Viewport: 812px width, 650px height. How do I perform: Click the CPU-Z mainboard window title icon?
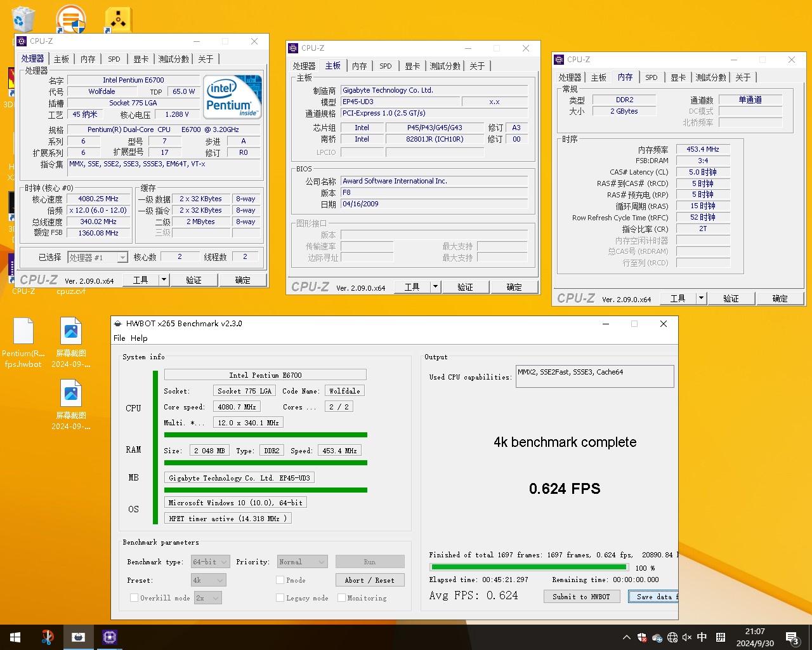click(293, 48)
